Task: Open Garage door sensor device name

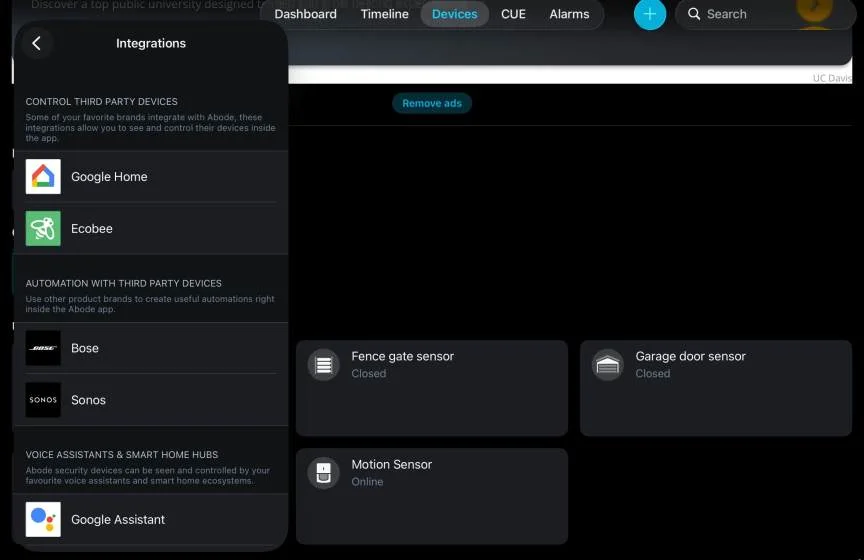Action: click(x=690, y=356)
